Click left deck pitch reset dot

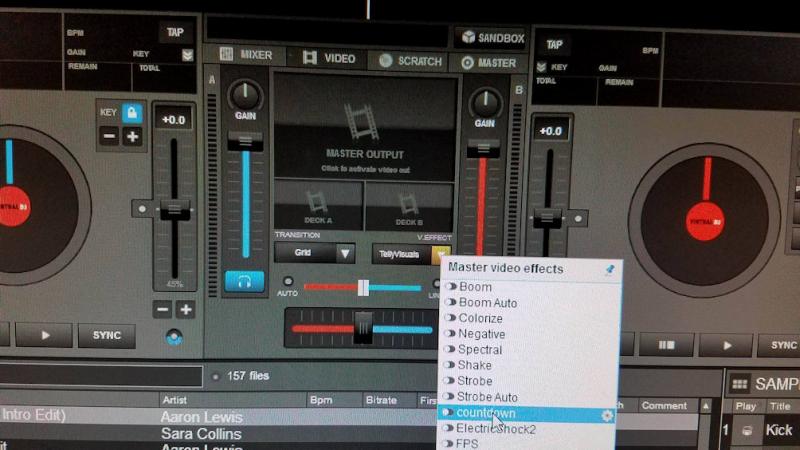[142, 209]
